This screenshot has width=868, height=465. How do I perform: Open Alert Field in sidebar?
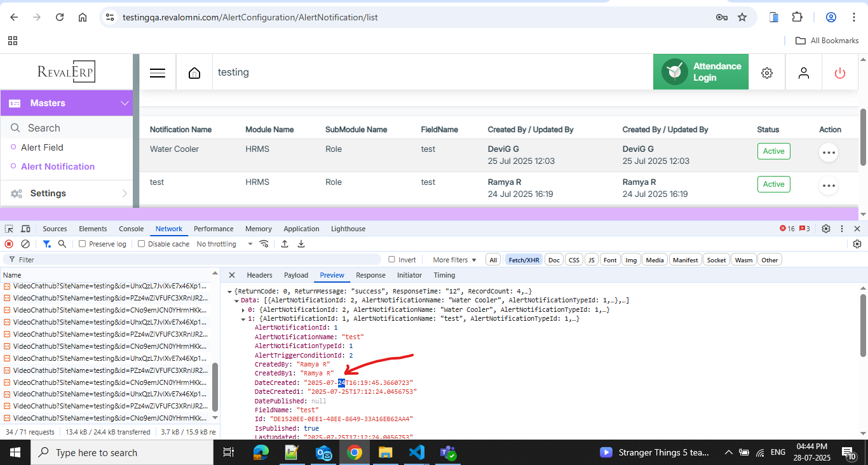click(42, 147)
